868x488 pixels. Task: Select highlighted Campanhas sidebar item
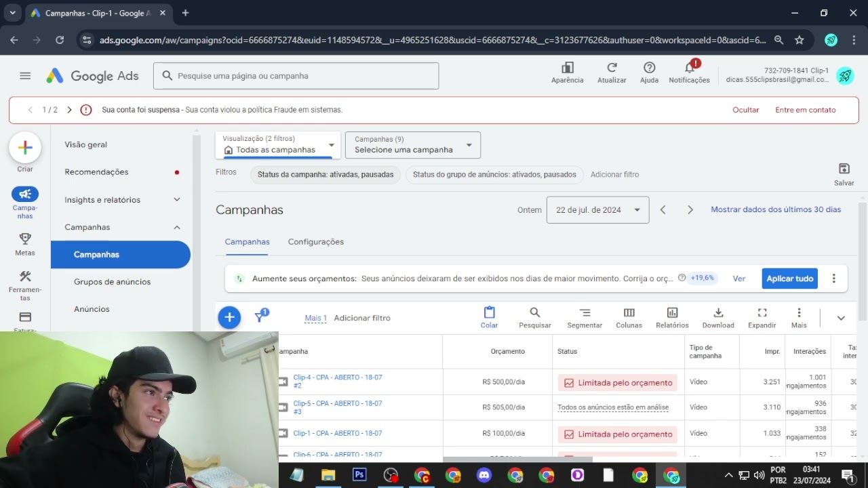[120, 254]
